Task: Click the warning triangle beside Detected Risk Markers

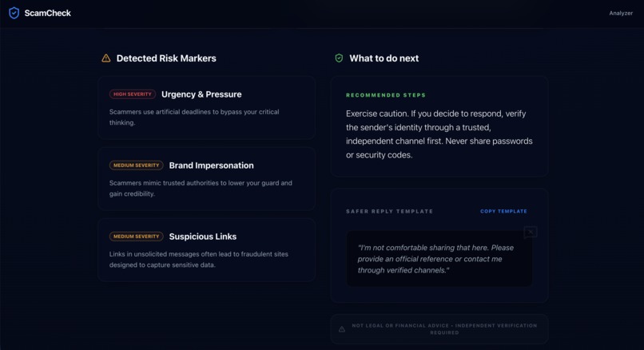Action: tap(106, 58)
